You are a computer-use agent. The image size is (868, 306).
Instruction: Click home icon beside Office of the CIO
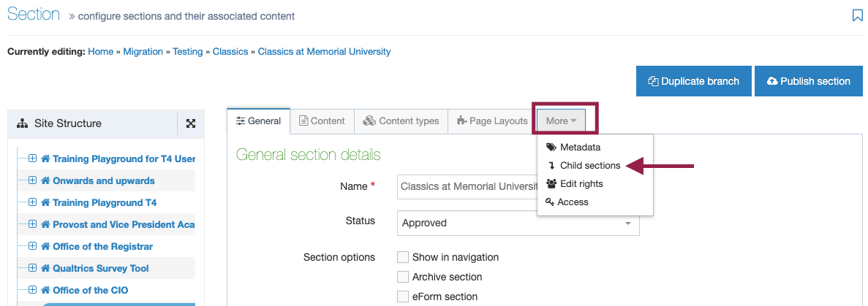46,290
